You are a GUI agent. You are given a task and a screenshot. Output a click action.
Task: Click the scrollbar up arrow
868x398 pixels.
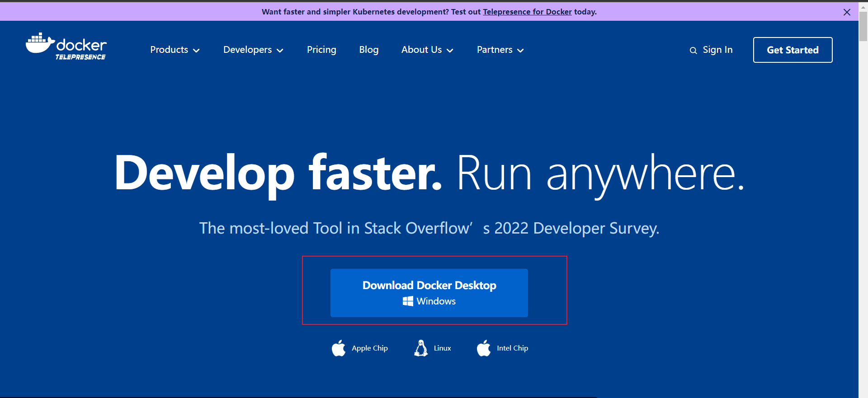point(863,7)
